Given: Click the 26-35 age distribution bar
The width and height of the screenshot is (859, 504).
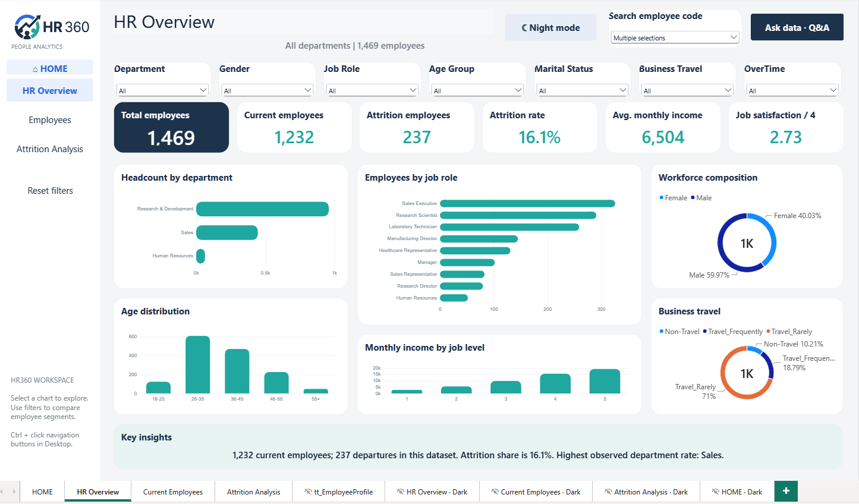Looking at the screenshot, I should (197, 364).
